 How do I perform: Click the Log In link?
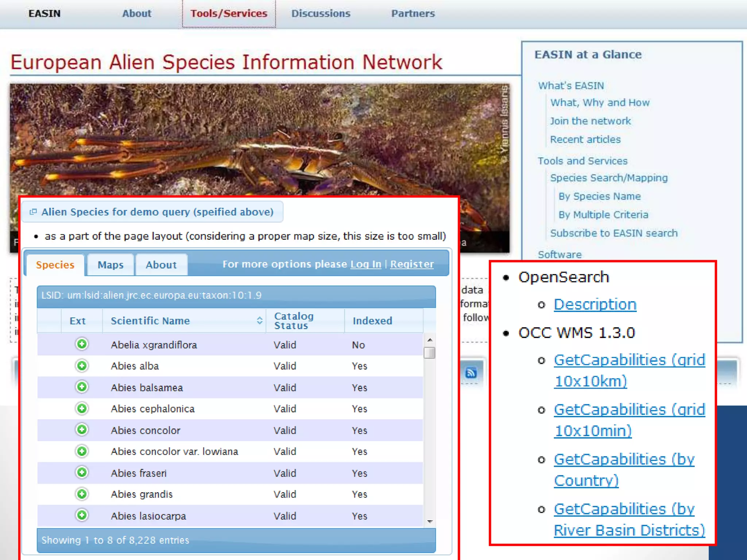[x=365, y=264]
